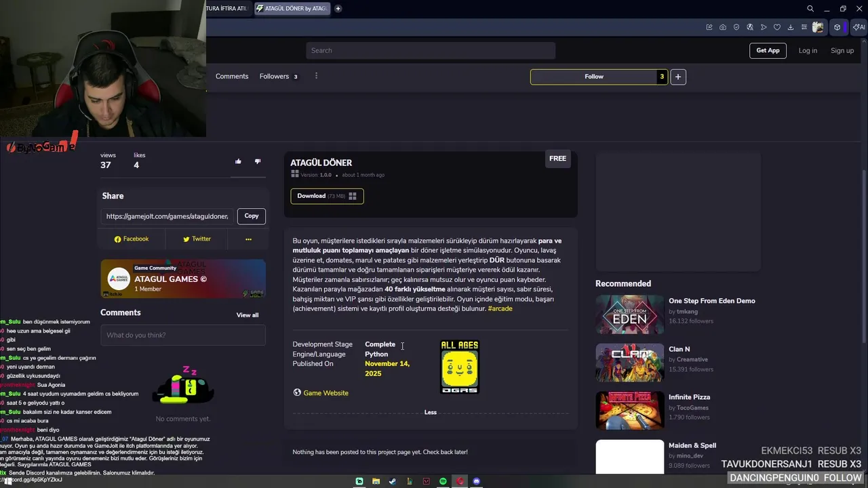Open browser downloads icon

[791, 27]
